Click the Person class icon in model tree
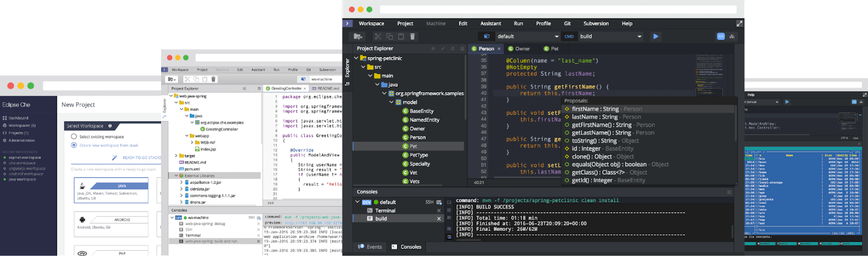The height and width of the screenshot is (256, 868). [x=405, y=137]
